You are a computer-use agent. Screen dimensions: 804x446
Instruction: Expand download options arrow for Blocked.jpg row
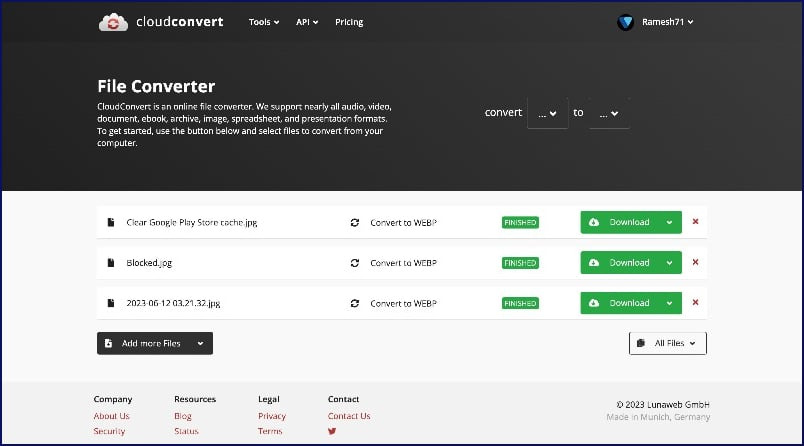coord(670,262)
